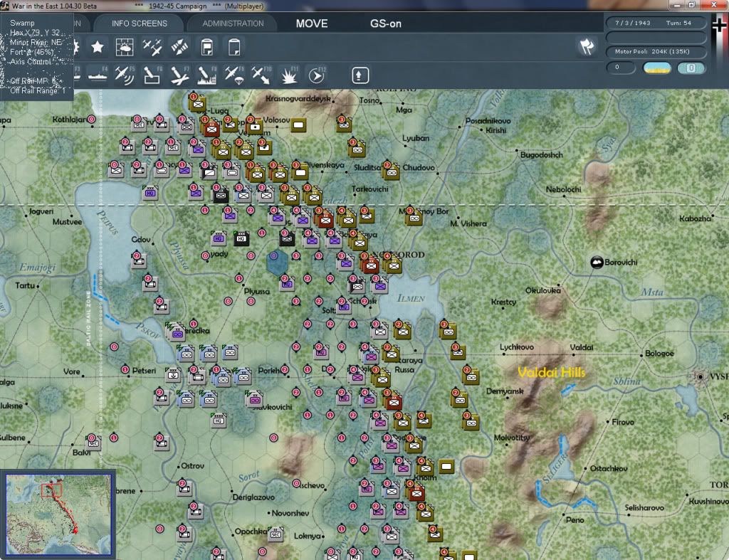729x560 pixels.
Task: Click the Okulovka town label
Action: coord(543,290)
